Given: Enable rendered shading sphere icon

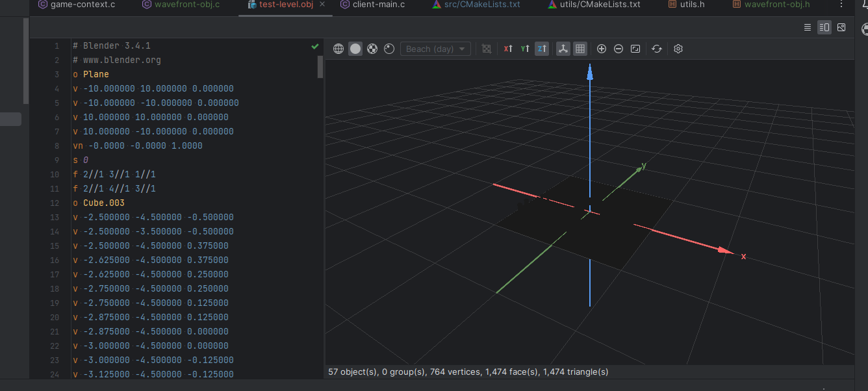Looking at the screenshot, I should coord(389,49).
